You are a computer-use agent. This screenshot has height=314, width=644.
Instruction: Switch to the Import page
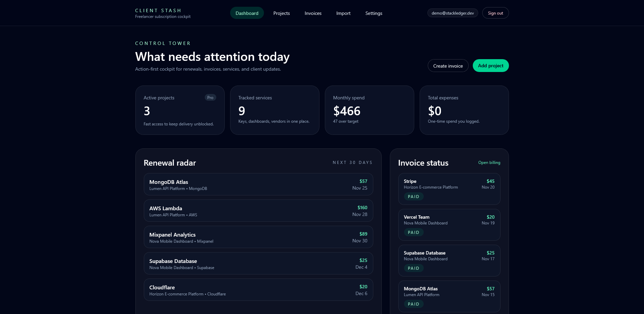pyautogui.click(x=343, y=13)
